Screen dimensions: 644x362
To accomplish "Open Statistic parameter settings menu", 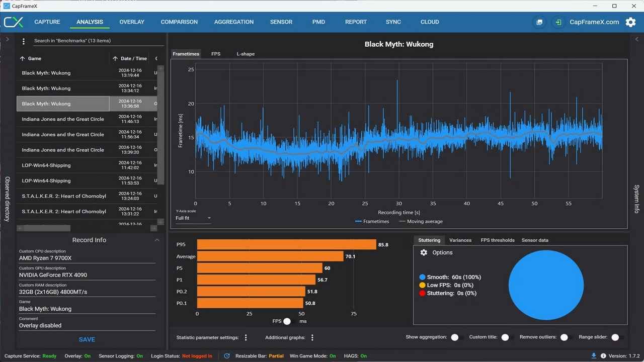I will [x=246, y=337].
